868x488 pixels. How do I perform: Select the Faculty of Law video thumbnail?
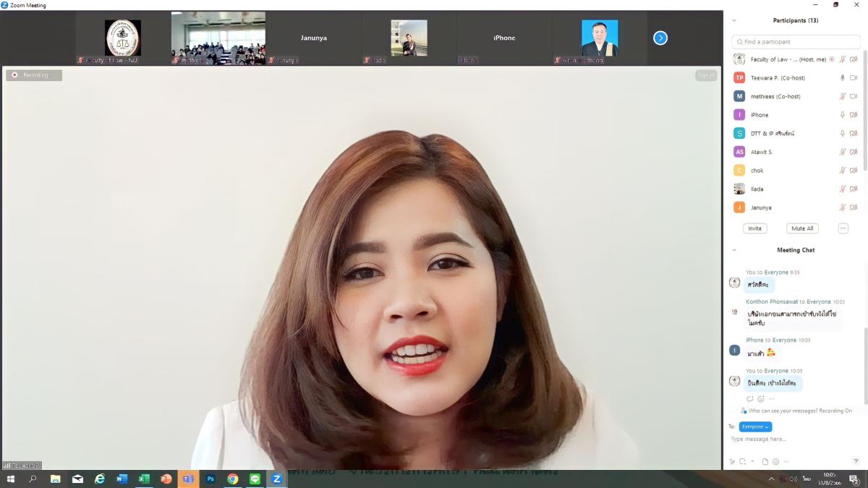(123, 38)
